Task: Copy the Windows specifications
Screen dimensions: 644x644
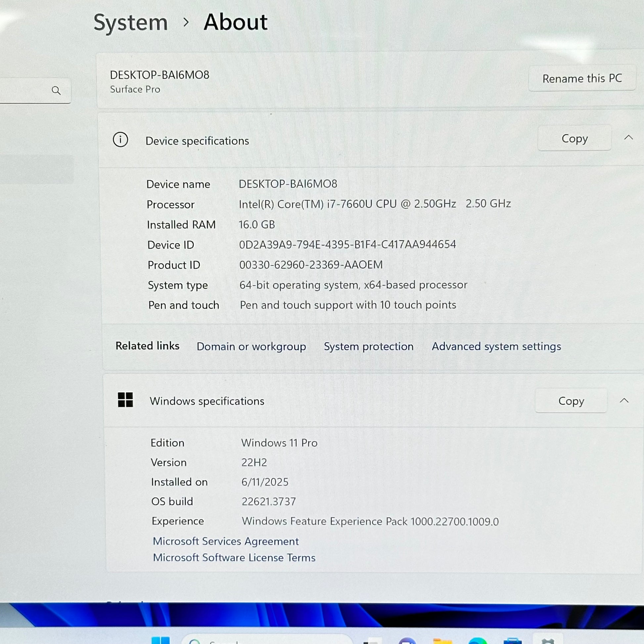Action: coord(571,401)
